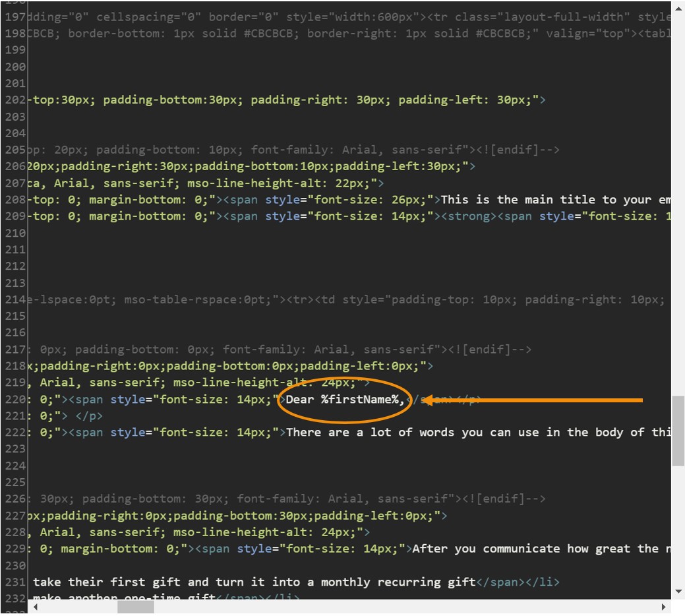Screen dimensions: 685x616
Task: Click line number 197 in the gutter
Action: (15, 17)
